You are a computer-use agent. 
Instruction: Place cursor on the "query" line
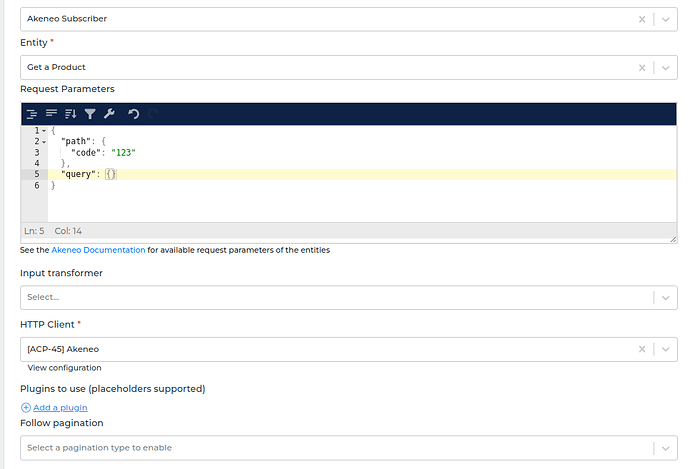[x=362, y=174]
